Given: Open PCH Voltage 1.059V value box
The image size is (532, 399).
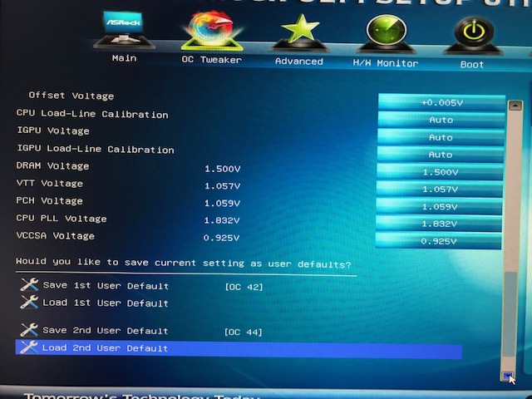Looking at the screenshot, I should pyautogui.click(x=440, y=206).
